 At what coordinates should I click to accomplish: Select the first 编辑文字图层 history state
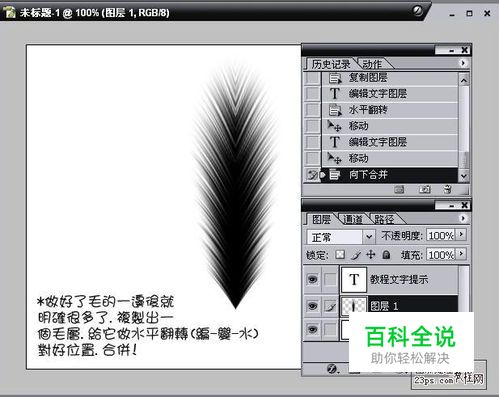point(389,94)
